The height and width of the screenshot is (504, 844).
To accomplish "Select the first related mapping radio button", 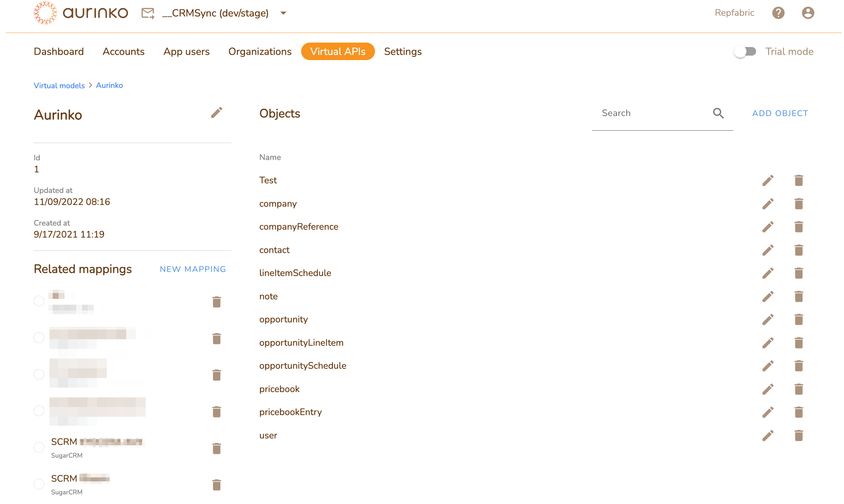I will point(39,301).
